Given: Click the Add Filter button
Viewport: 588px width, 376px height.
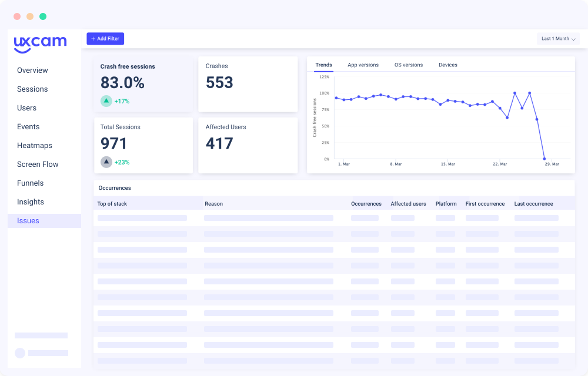Looking at the screenshot, I should tap(105, 38).
